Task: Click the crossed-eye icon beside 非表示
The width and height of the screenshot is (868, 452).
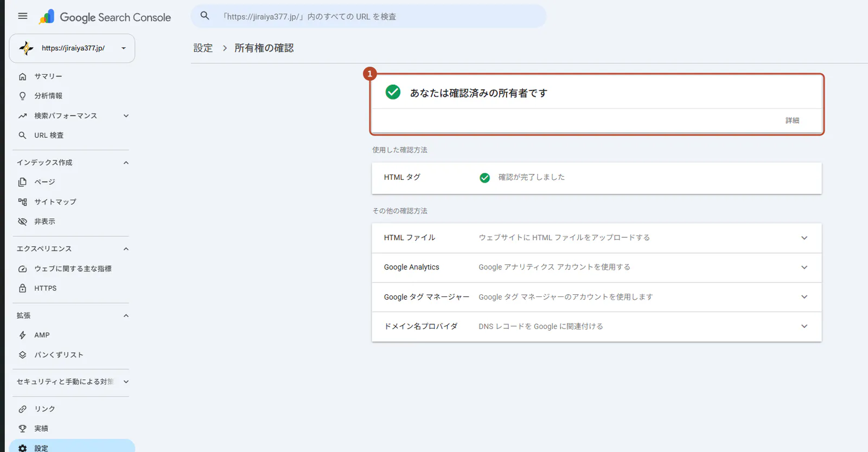Action: coord(22,222)
